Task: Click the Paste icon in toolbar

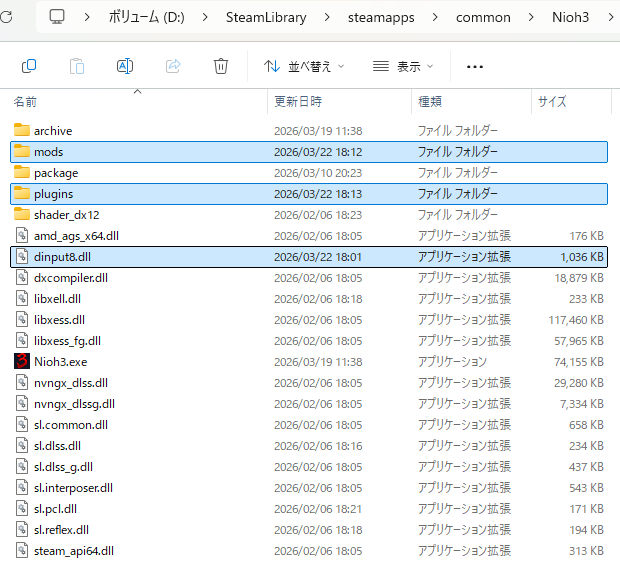Action: pos(77,66)
